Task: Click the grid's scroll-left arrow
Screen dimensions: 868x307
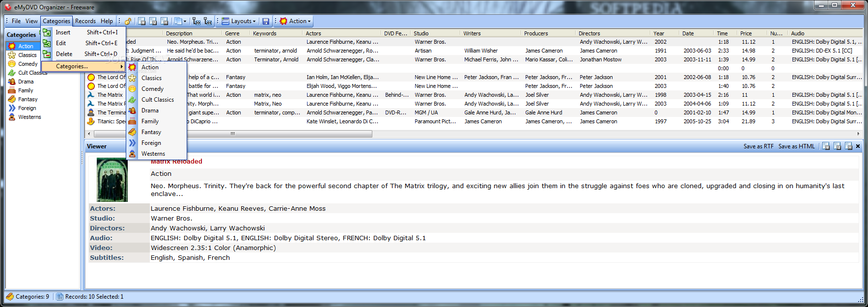Action: click(x=89, y=134)
